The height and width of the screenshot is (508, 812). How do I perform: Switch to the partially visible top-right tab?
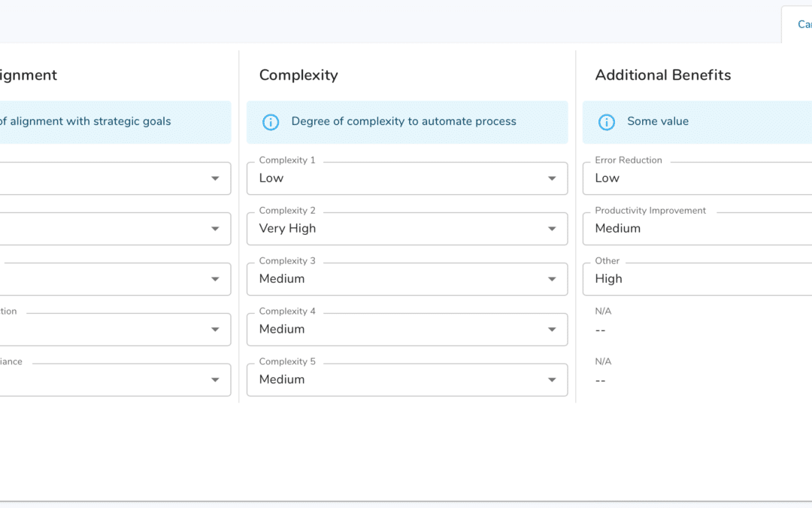click(x=801, y=25)
